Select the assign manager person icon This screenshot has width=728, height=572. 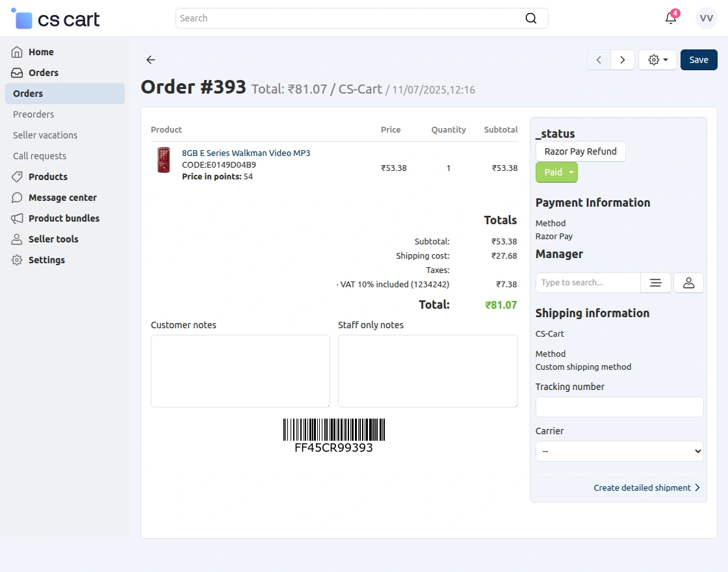(688, 282)
